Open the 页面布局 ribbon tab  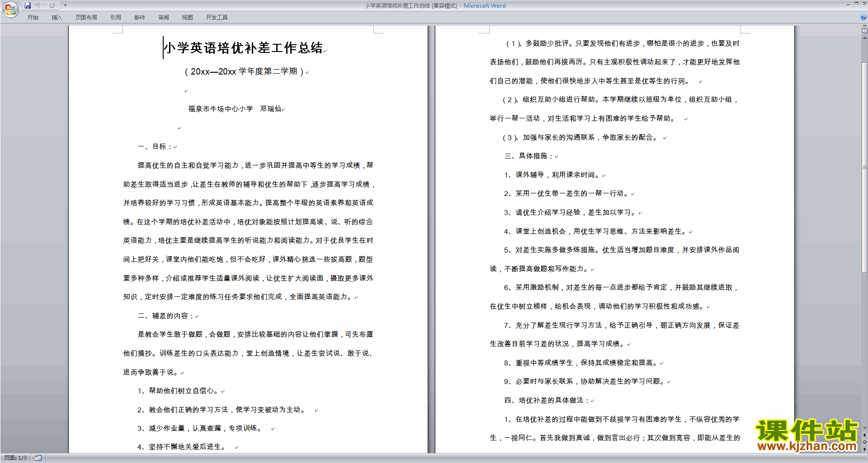pyautogui.click(x=86, y=17)
